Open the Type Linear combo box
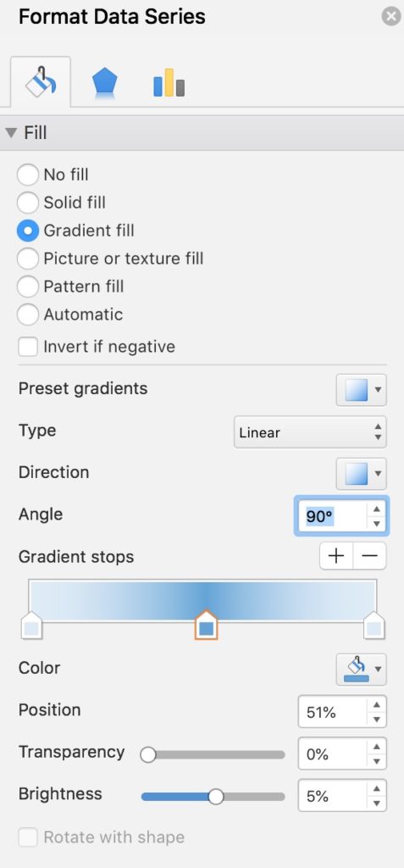 310,432
